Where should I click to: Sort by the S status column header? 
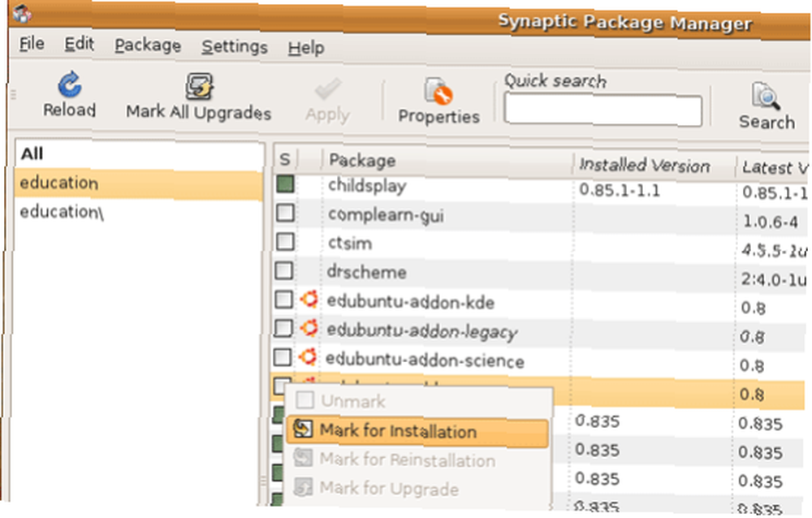pos(285,160)
